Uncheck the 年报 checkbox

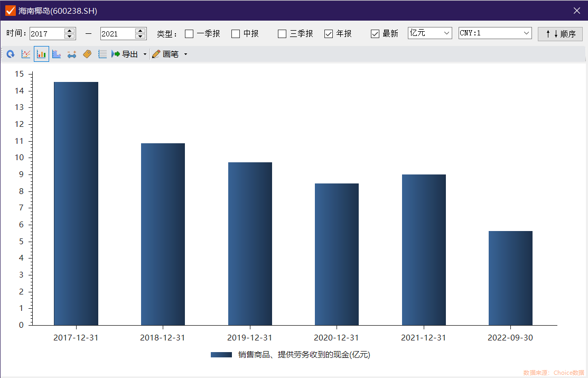(329, 34)
